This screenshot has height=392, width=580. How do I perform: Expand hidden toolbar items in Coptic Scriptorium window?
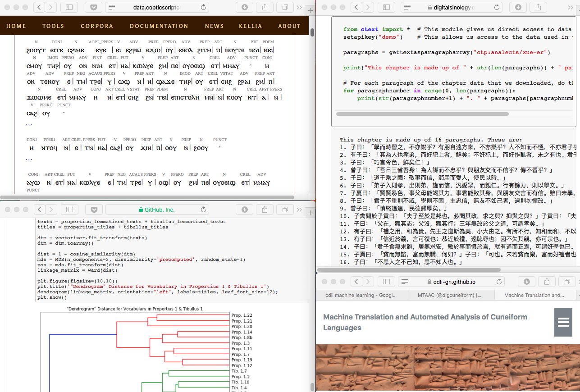299,7
